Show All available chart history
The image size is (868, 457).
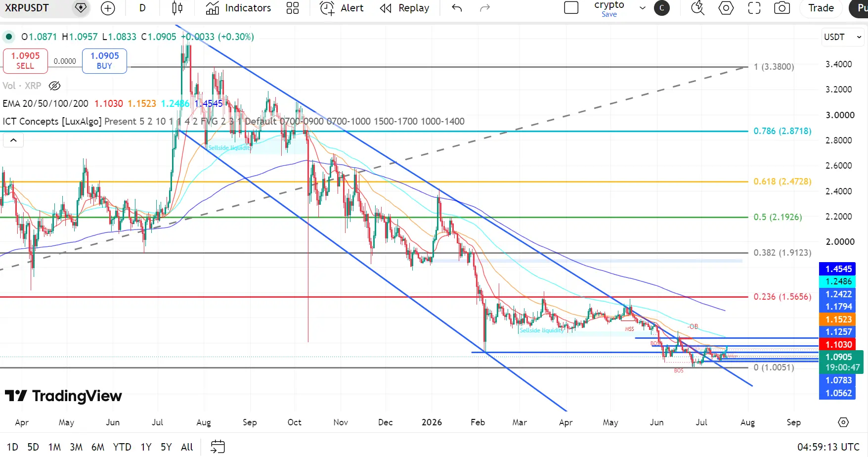(x=187, y=447)
